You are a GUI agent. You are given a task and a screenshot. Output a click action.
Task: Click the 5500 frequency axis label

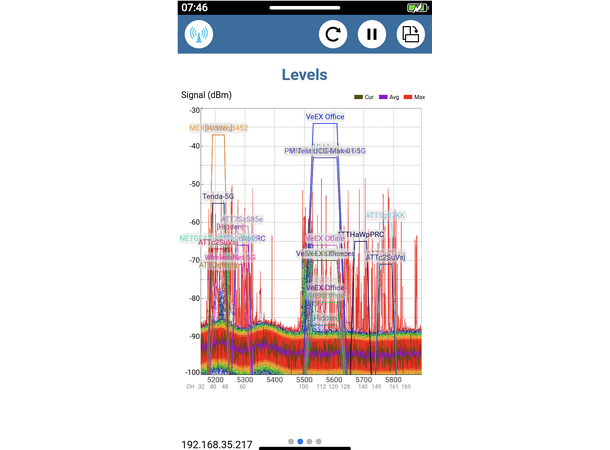[x=304, y=380]
